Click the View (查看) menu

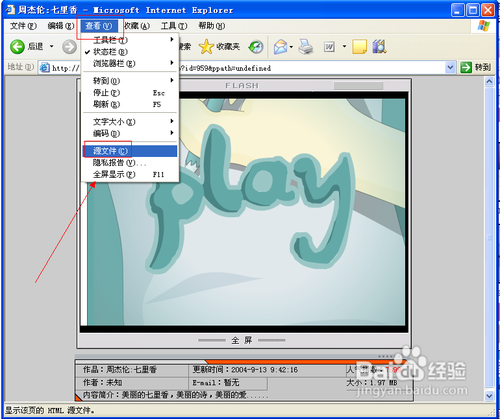point(99,26)
